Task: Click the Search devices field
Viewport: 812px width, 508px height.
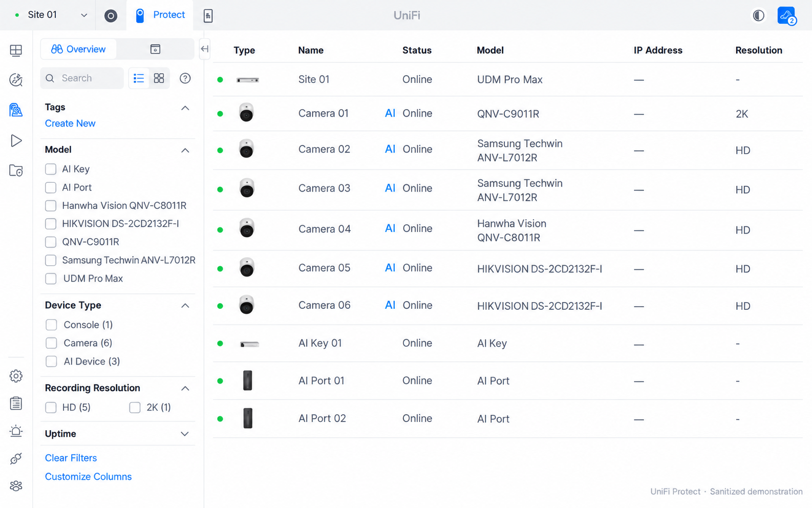Action: [x=82, y=78]
